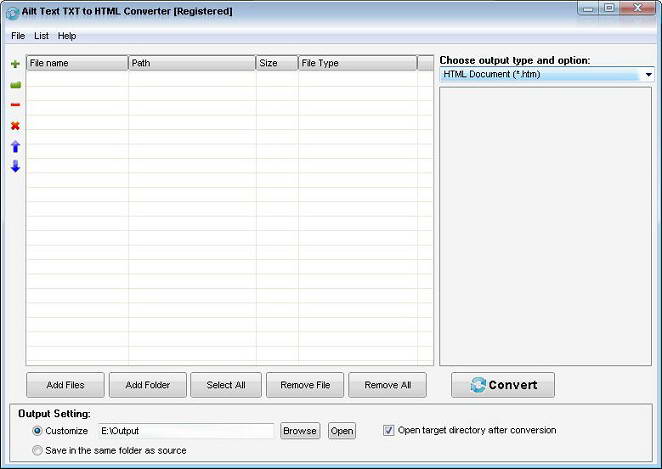Image resolution: width=662 pixels, height=469 pixels.
Task: Click the Add Folder button
Action: point(148,385)
